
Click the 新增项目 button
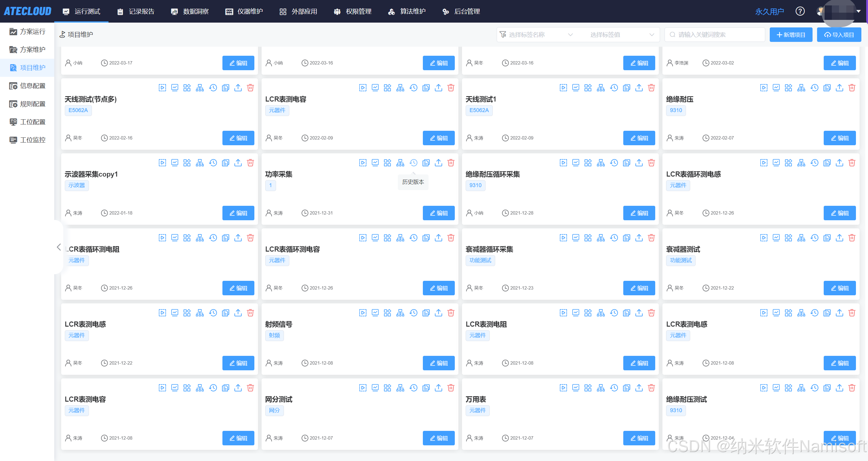click(x=791, y=35)
